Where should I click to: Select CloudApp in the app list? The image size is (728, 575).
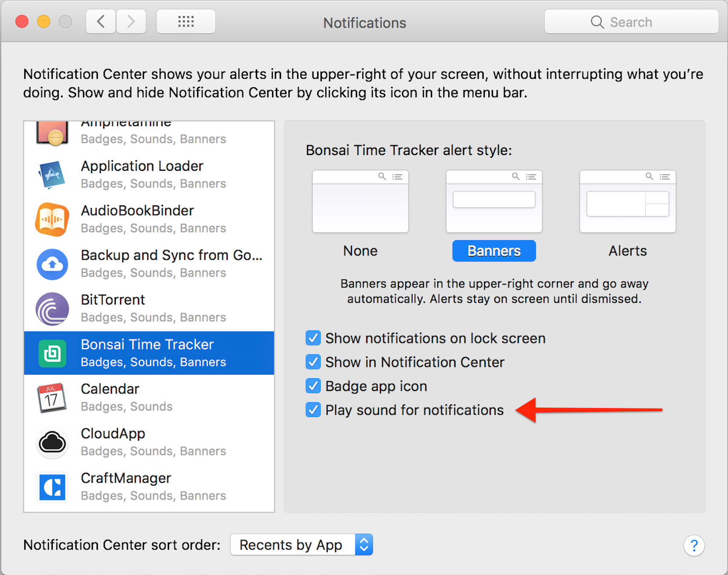click(x=149, y=443)
